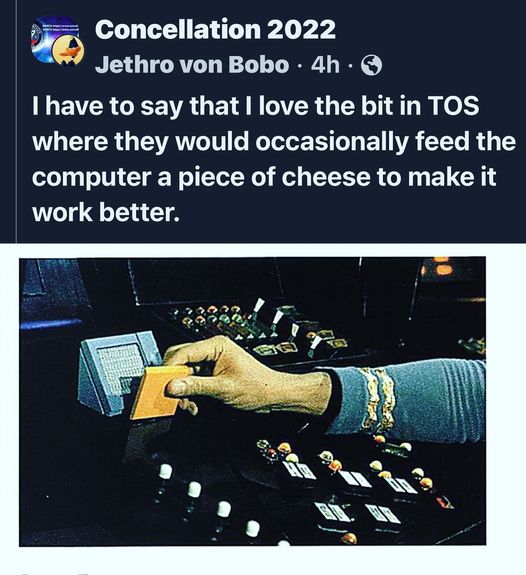Click the orange light in photo corner

pyautogui.click(x=442, y=266)
